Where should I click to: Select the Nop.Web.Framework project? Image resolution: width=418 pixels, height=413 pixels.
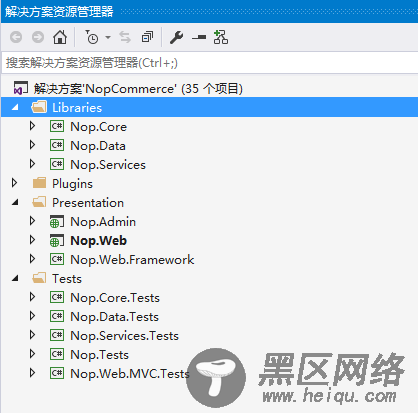132,260
